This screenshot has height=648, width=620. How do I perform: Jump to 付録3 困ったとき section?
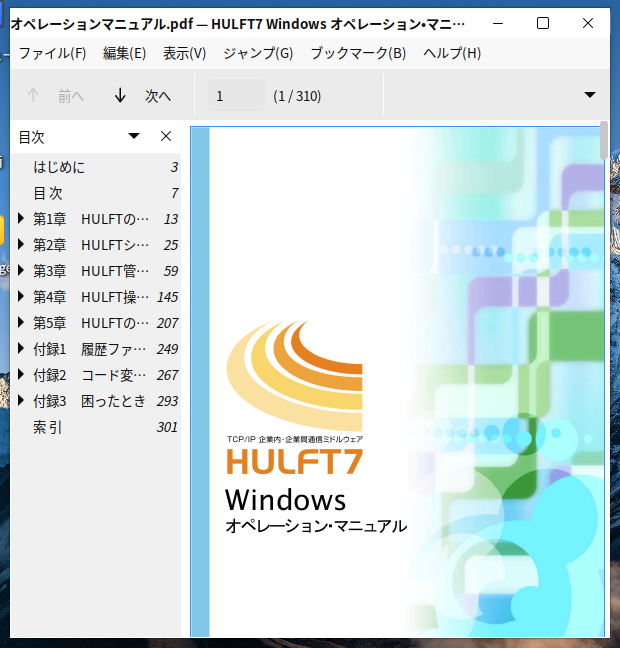[90, 401]
